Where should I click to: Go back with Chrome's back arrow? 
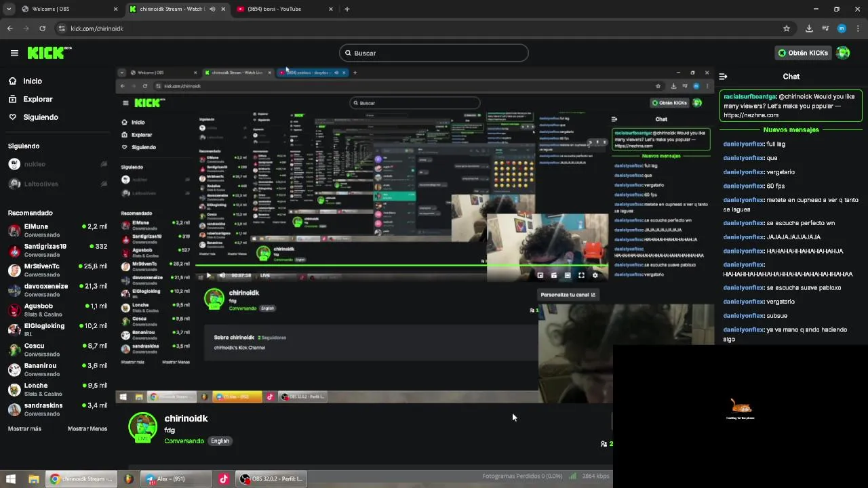tap(9, 28)
